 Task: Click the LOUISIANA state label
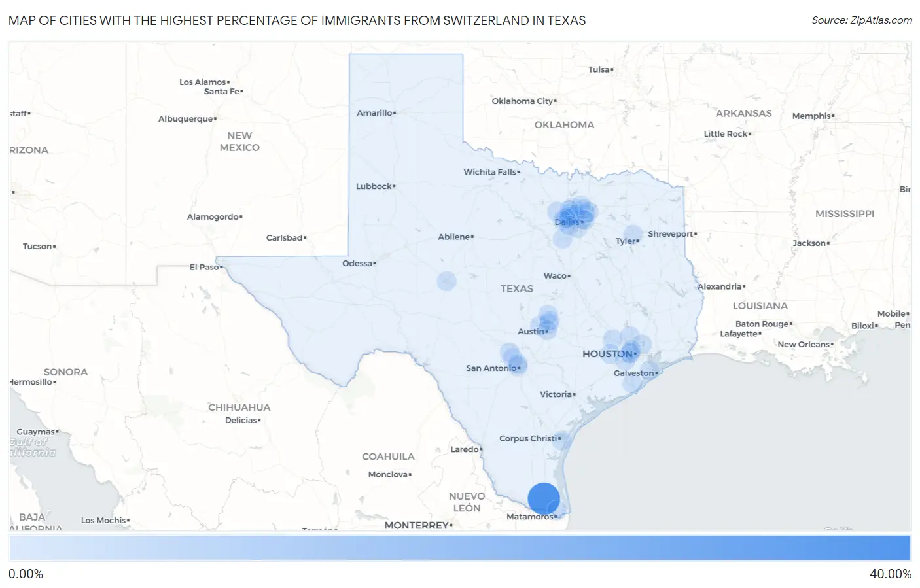point(760,306)
